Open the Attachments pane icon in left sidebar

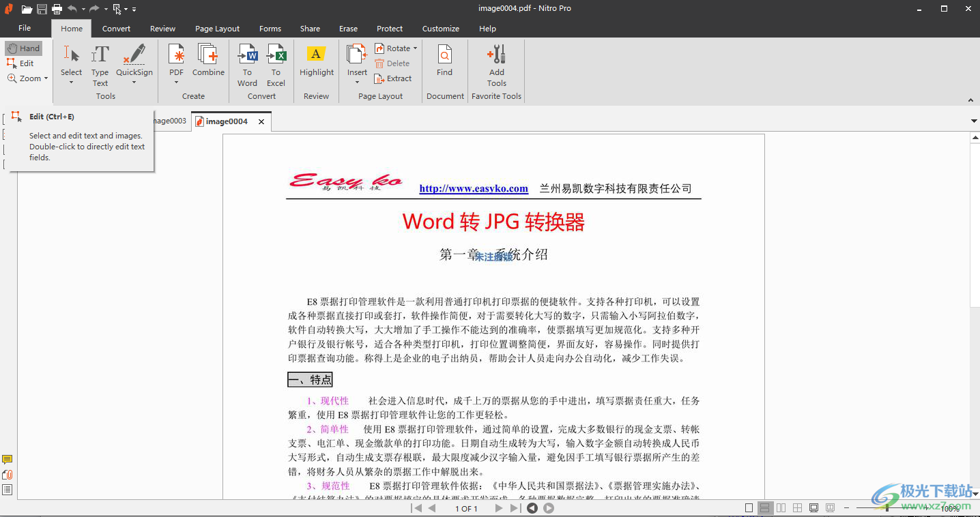8,475
